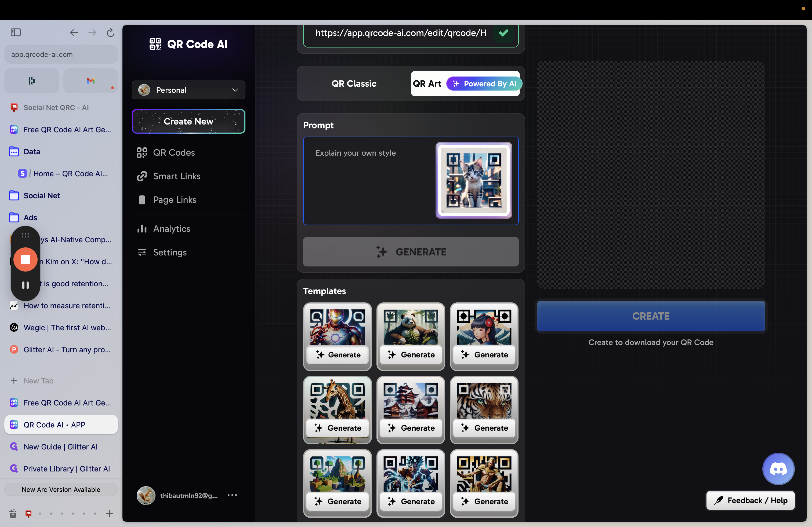This screenshot has width=812, height=527.
Task: Generate the giraffe template
Action: [x=338, y=428]
